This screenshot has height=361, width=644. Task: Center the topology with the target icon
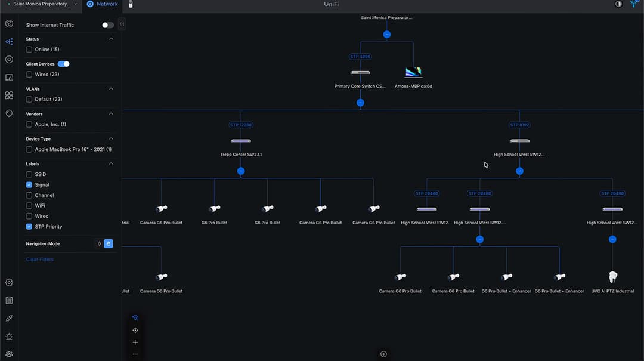pos(135,330)
